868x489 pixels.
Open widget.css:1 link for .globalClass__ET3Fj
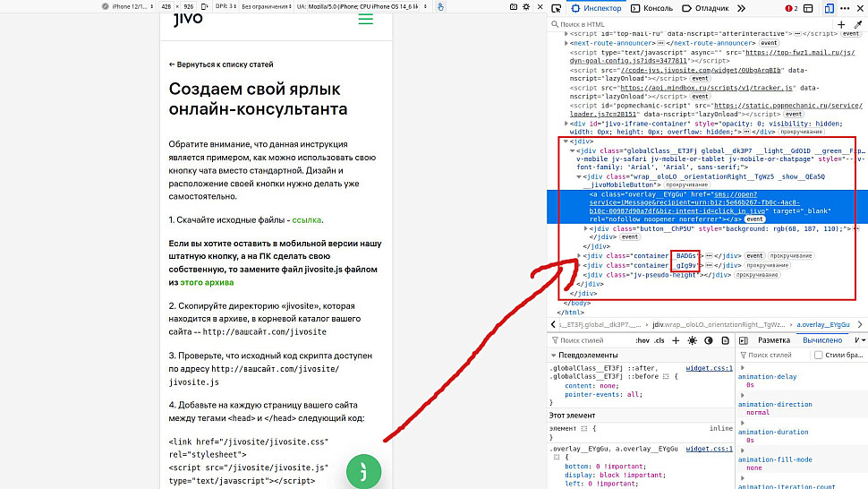709,368
